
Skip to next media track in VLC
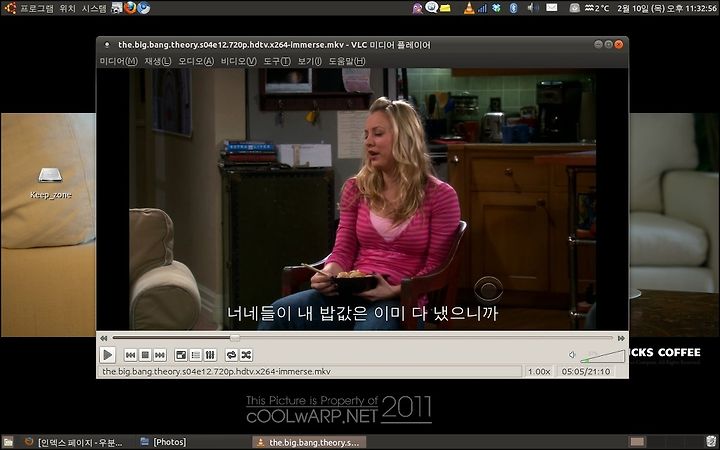(x=160, y=355)
